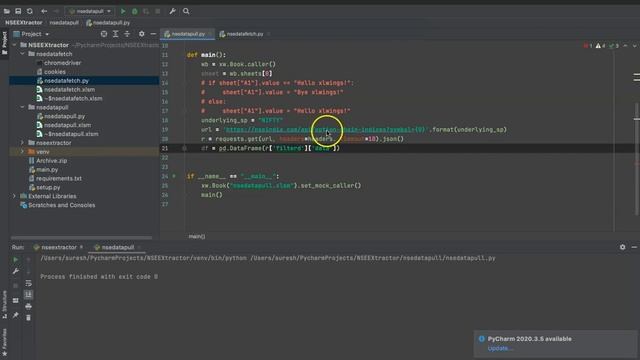Collapse the nsedatafetch folder
The width and height of the screenshot is (640, 360).
click(22, 54)
